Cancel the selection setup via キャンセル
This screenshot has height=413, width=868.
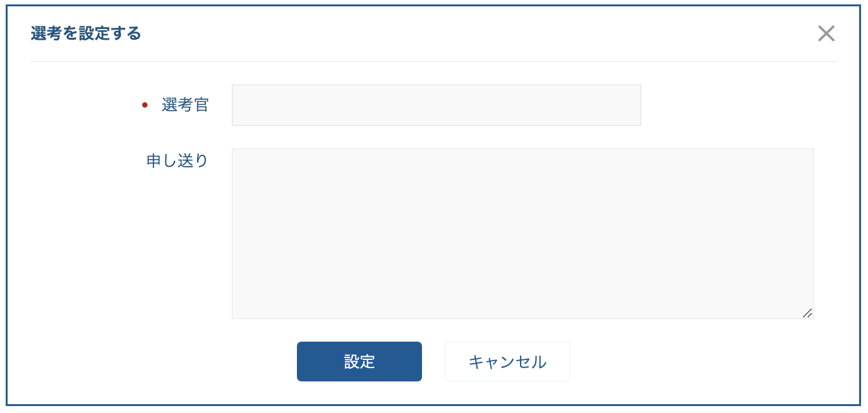click(x=507, y=362)
